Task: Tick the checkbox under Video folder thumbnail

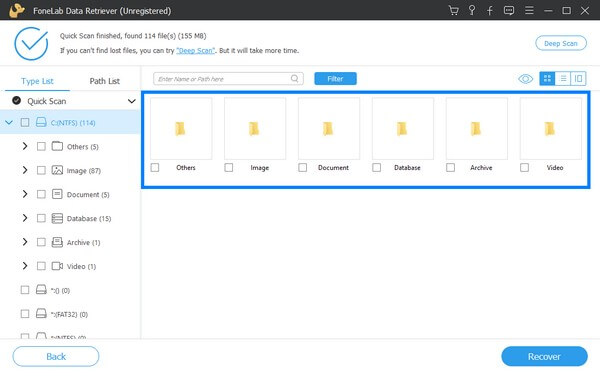Action: coord(524,168)
